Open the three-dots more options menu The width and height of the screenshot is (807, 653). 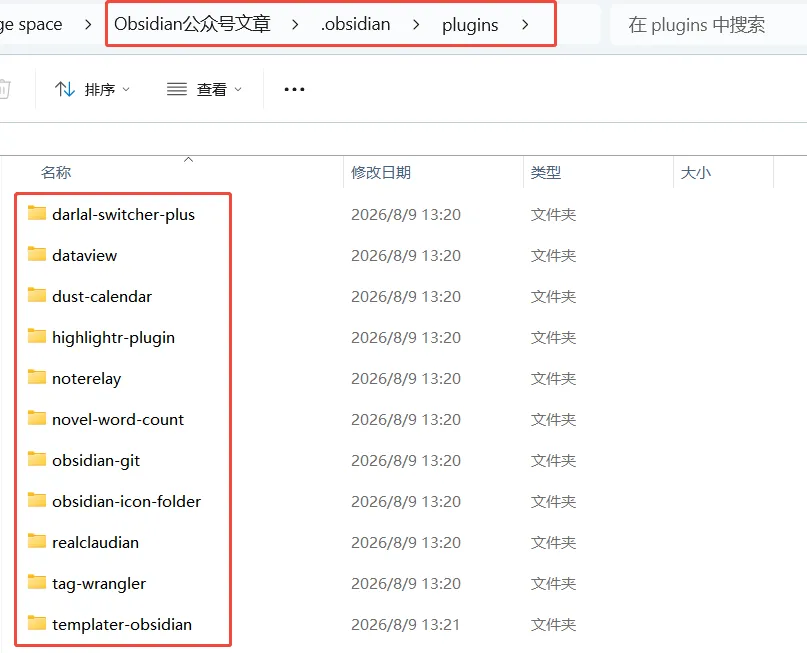point(294,90)
